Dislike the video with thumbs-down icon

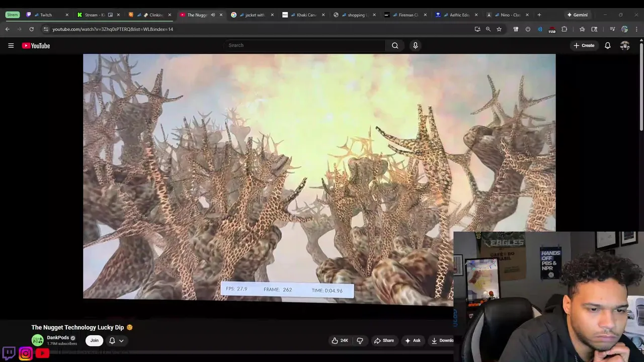(x=360, y=340)
